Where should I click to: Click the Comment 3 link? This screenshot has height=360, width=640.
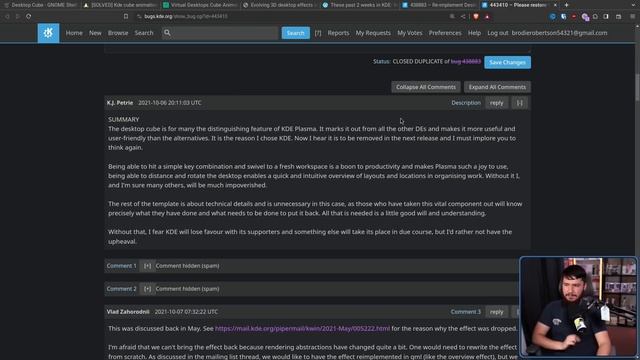[466, 312]
